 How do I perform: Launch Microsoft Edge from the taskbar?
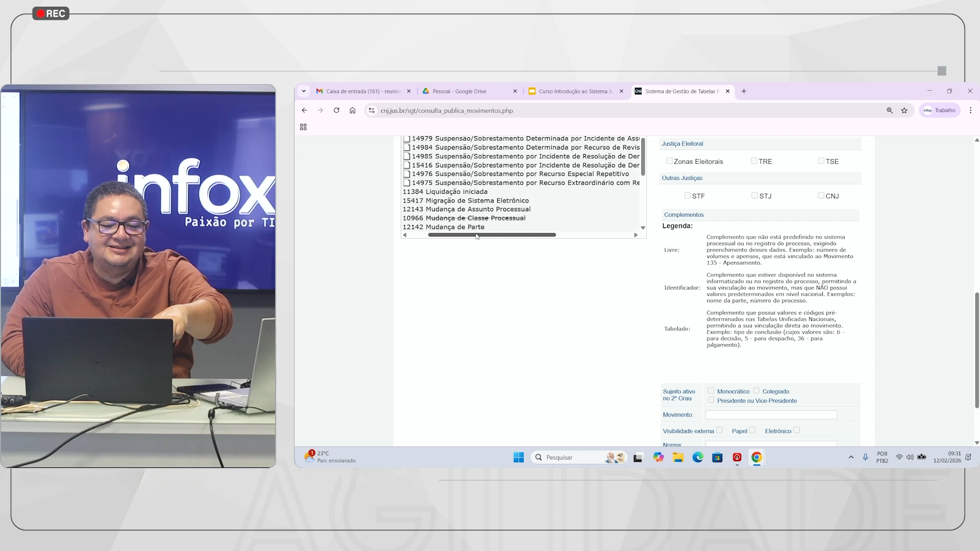tap(698, 458)
